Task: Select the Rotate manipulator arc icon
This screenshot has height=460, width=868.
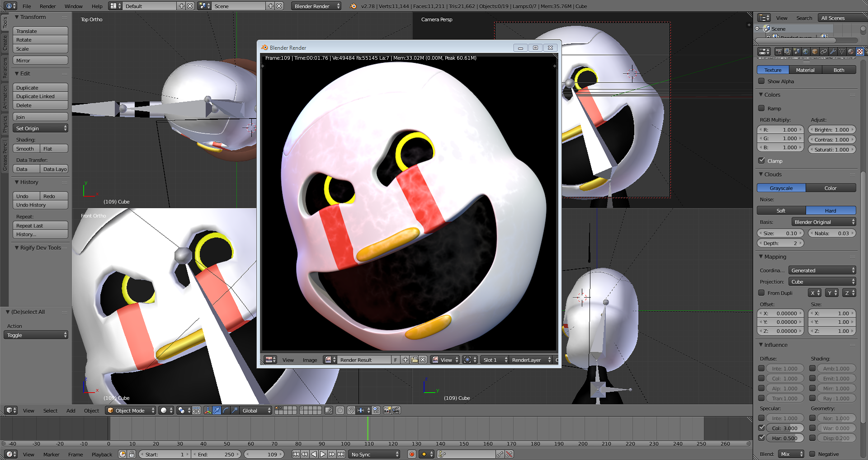Action: [x=226, y=410]
